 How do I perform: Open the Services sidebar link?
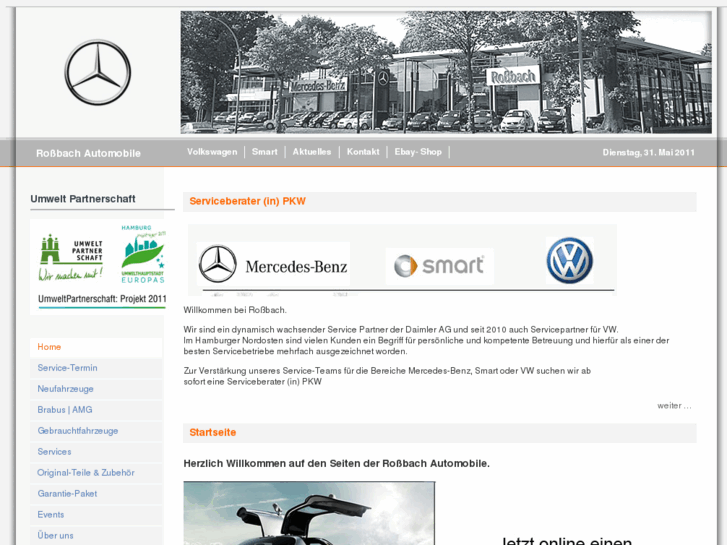pos(96,451)
